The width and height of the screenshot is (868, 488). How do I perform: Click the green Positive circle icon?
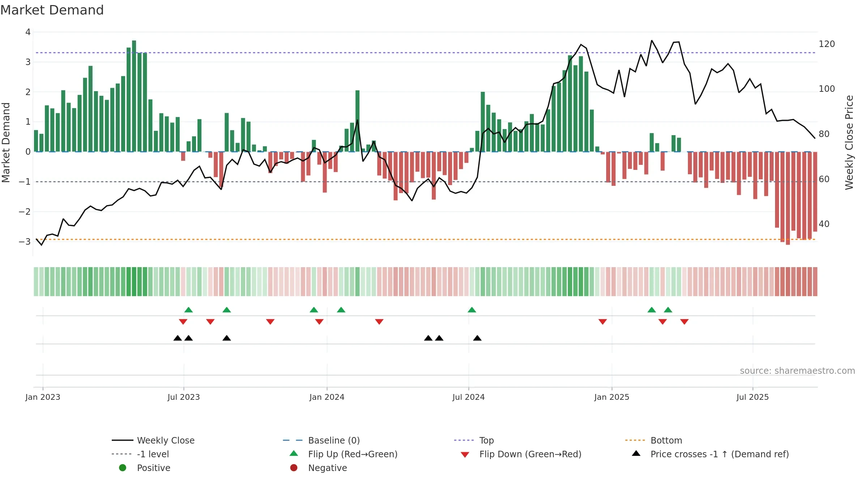123,468
